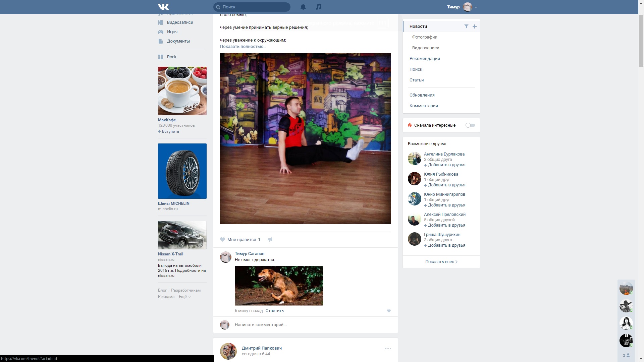Switch to Фотографии feed
Viewport: 644px width, 362px height.
pyautogui.click(x=425, y=37)
